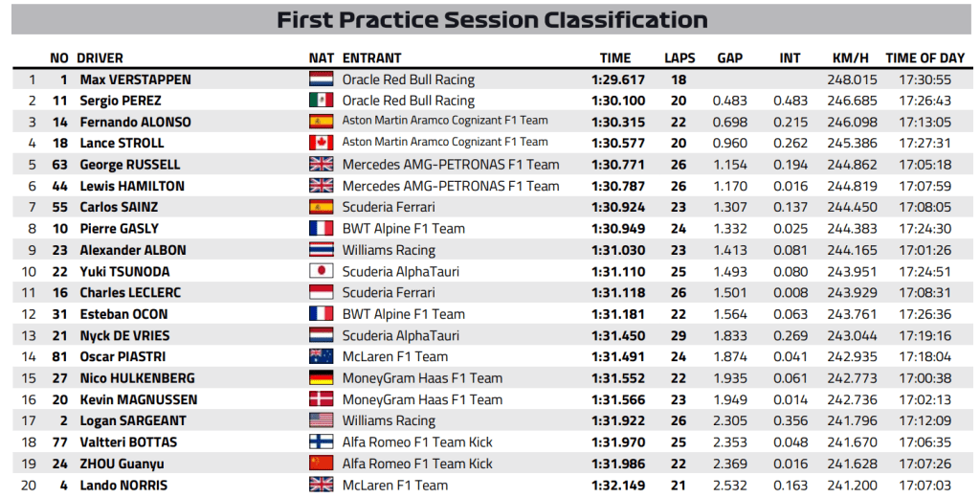
Task: Click the TIME column header
Action: tap(615, 57)
